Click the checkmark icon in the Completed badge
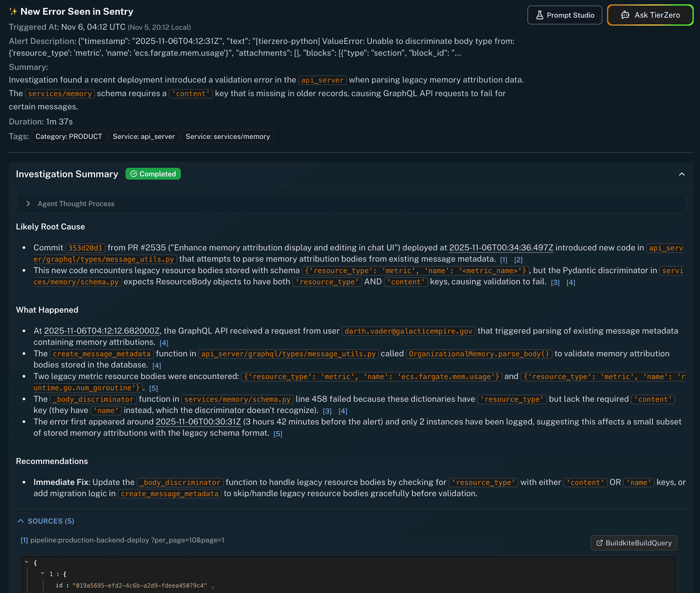 134,174
